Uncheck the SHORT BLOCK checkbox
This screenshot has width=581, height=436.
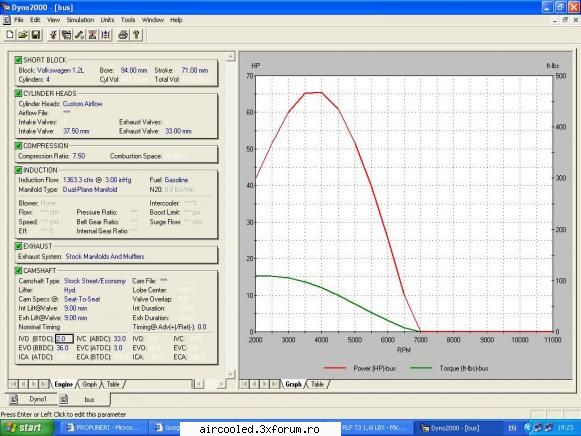18,60
